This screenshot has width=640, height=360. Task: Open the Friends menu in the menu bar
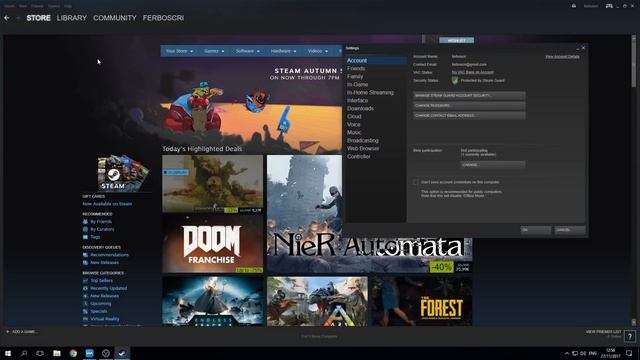click(37, 6)
